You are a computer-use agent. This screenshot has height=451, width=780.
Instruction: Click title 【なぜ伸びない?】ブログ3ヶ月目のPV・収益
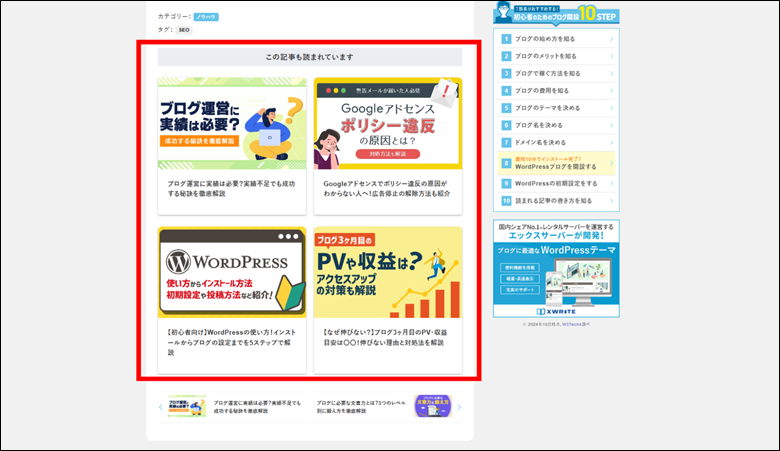pos(385,337)
